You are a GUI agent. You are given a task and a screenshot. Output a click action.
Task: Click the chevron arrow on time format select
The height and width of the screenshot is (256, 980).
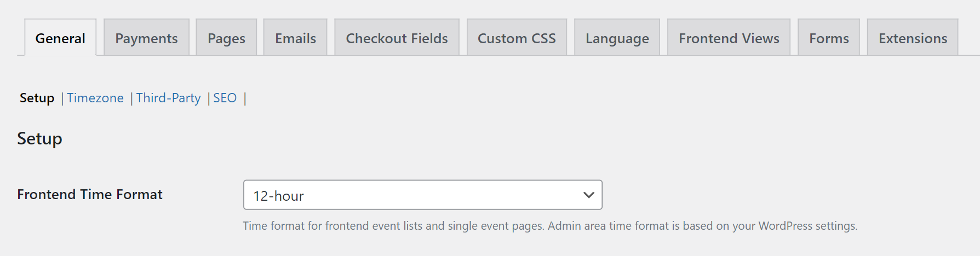coord(589,195)
